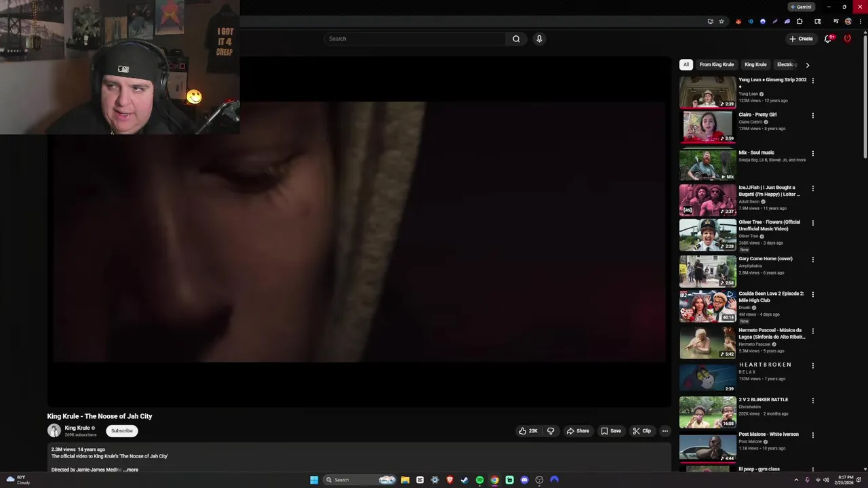Click the Windows taskbar search box
Screen dimensions: 868x488
(x=359, y=480)
